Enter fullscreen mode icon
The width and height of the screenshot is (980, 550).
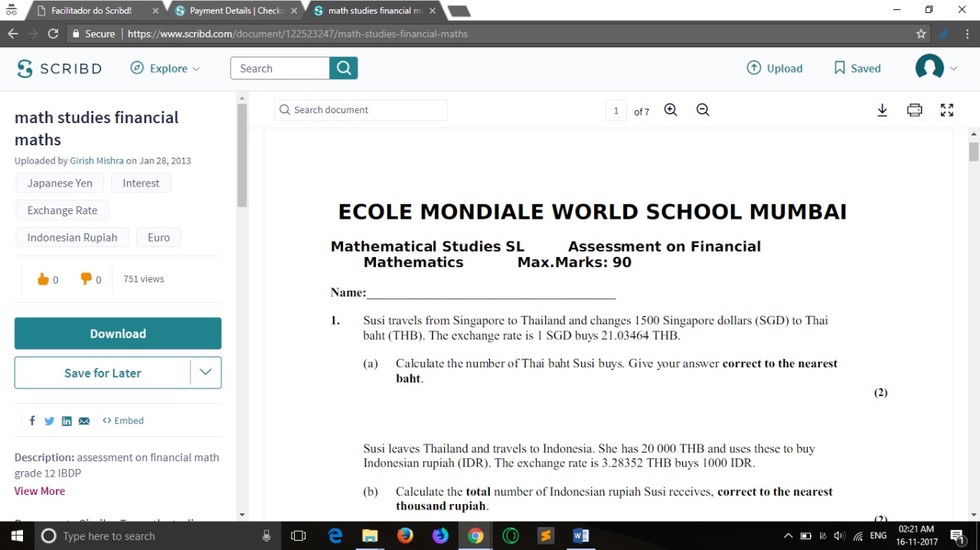(x=947, y=110)
